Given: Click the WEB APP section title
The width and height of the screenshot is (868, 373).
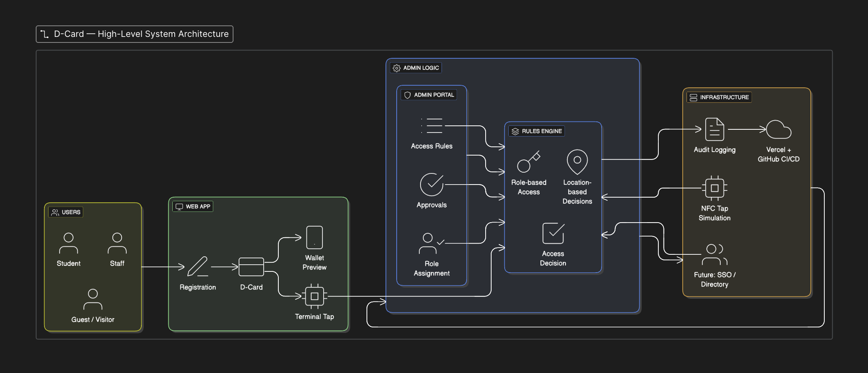Looking at the screenshot, I should (192, 206).
